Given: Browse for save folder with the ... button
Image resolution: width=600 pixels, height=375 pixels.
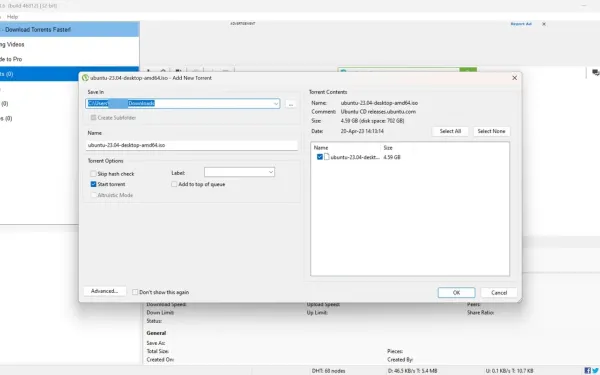Looking at the screenshot, I should (291, 104).
